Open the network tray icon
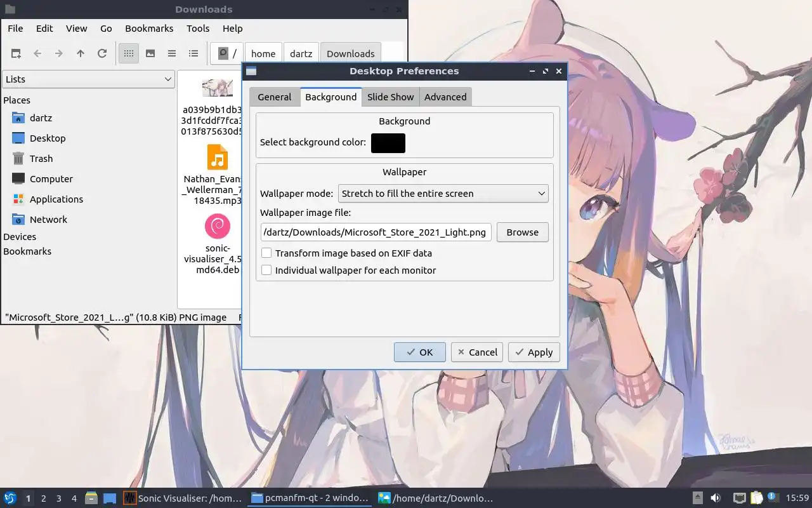 (739, 498)
